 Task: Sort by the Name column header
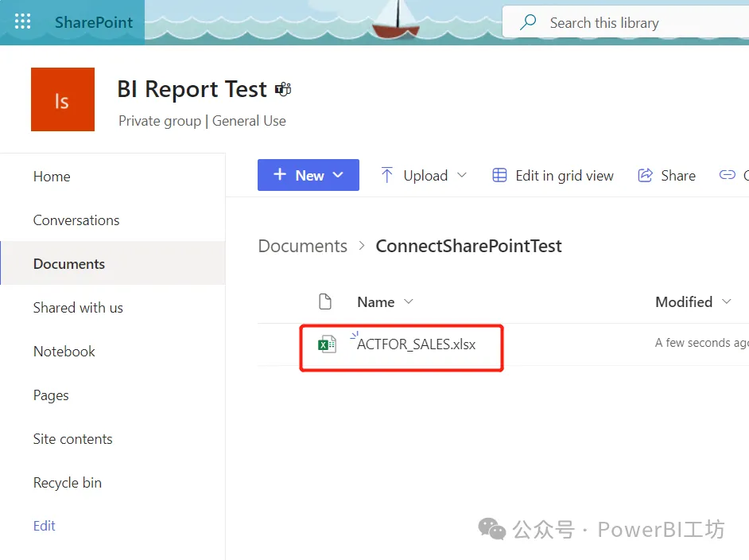point(376,302)
